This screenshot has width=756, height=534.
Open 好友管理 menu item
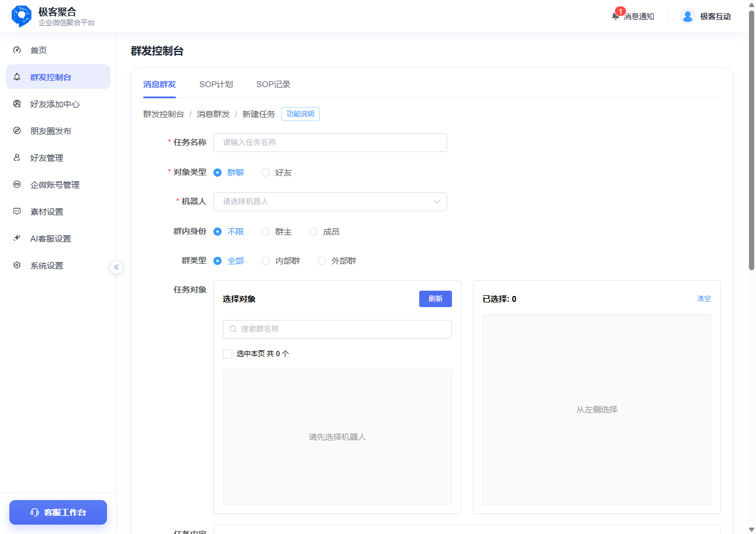58,158
